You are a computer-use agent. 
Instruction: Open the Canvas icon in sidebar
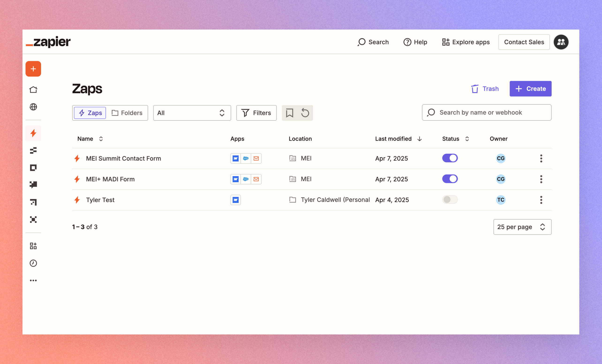pos(33,202)
